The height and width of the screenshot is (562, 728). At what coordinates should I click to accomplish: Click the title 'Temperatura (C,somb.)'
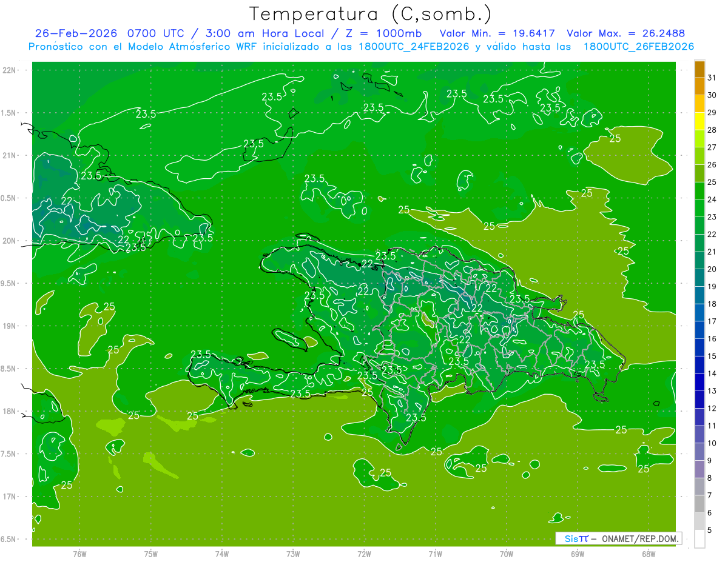371,14
